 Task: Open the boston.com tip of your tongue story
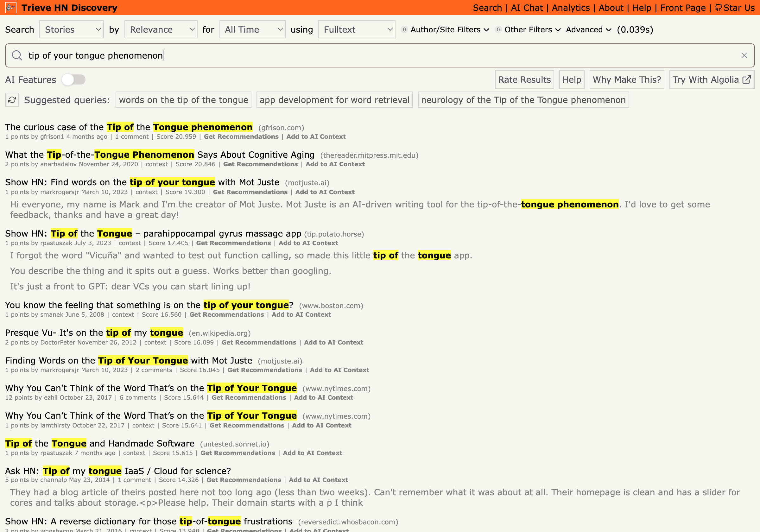point(149,305)
